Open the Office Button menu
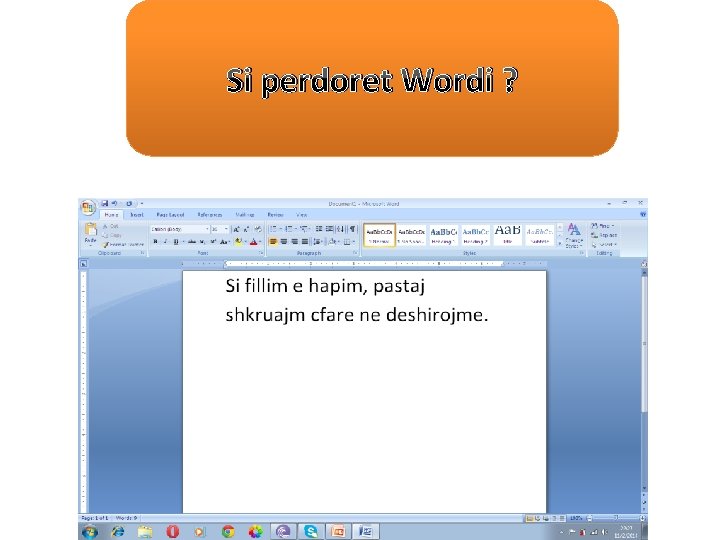Image resolution: width=720 pixels, height=540 pixels. (88, 208)
